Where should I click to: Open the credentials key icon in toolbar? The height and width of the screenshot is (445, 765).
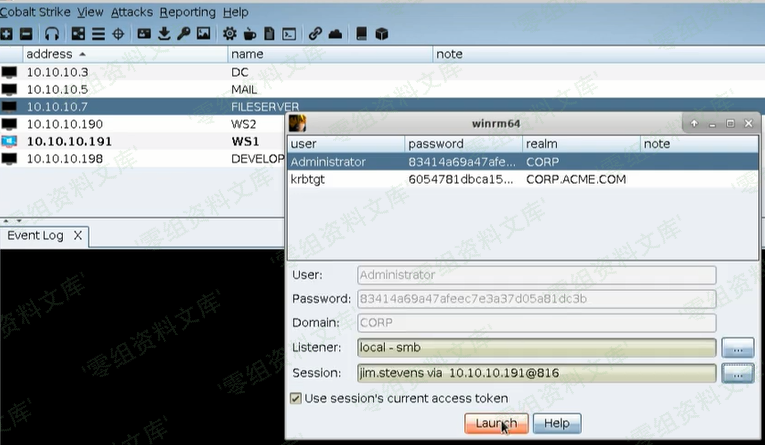184,33
